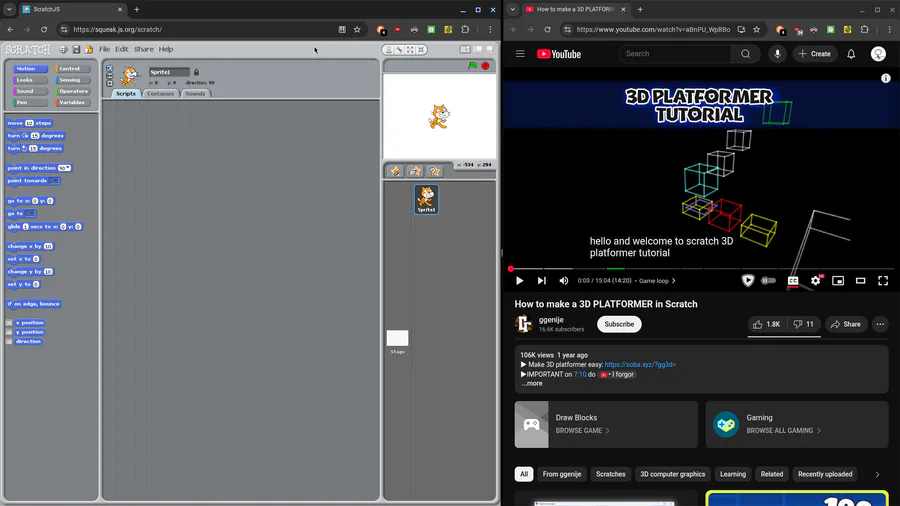Choose a new sprite from file
Image resolution: width=900 pixels, height=506 pixels.
point(415,171)
